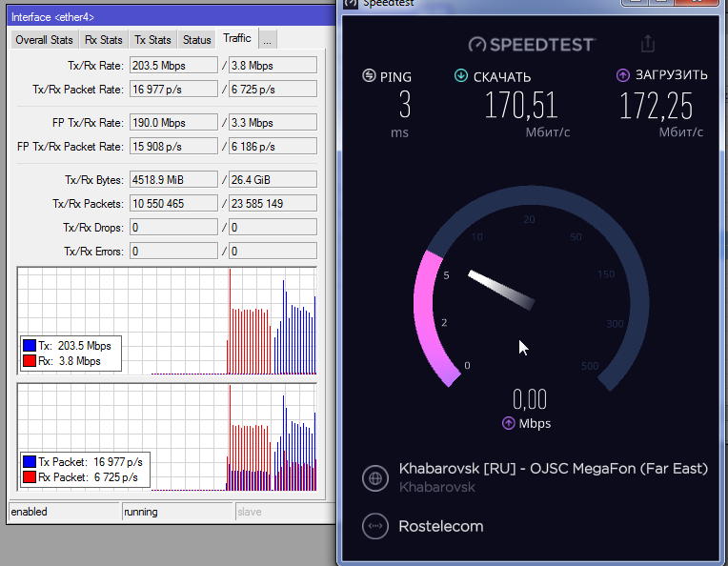
Task: Click the Rx Rate field showing 3.8 Mbps
Action: pos(273,66)
